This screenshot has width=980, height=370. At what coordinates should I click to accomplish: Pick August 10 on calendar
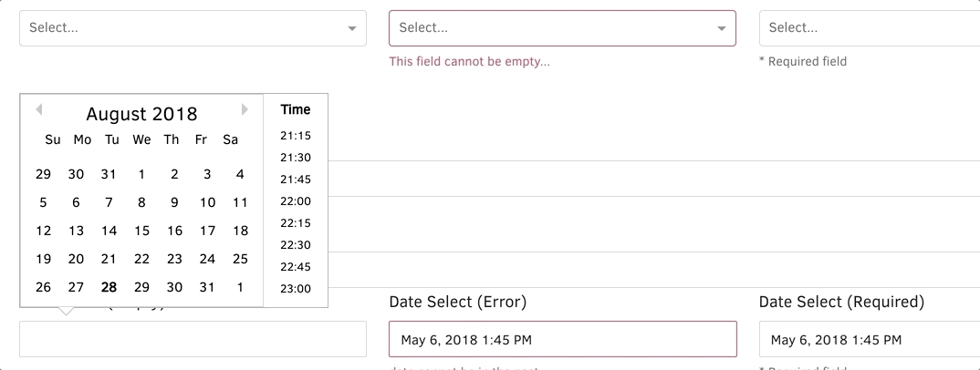[x=208, y=202]
